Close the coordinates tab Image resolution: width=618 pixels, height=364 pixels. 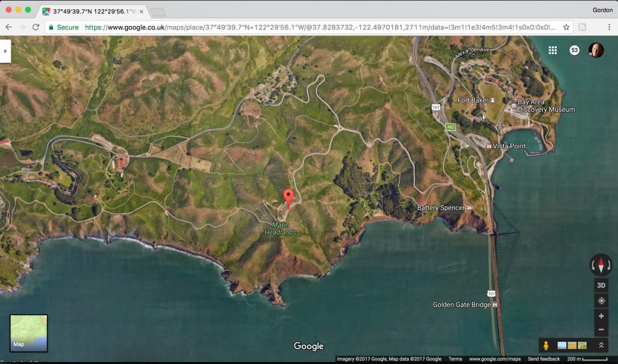click(141, 11)
